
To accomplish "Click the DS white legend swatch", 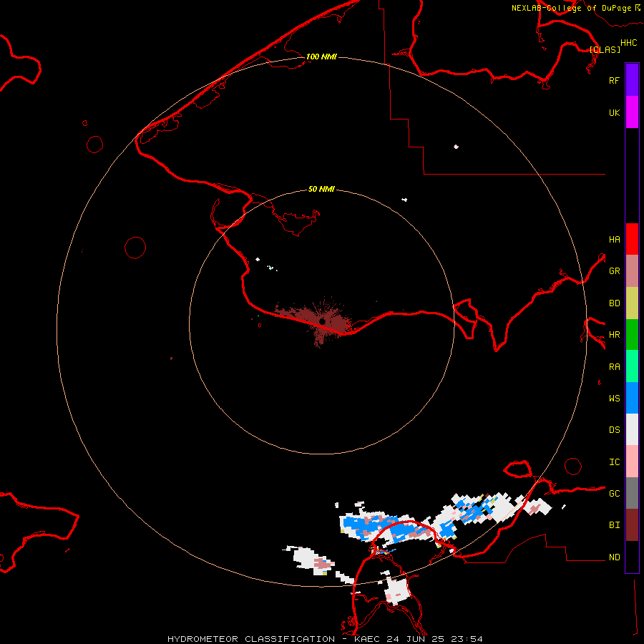I will pos(632,429).
